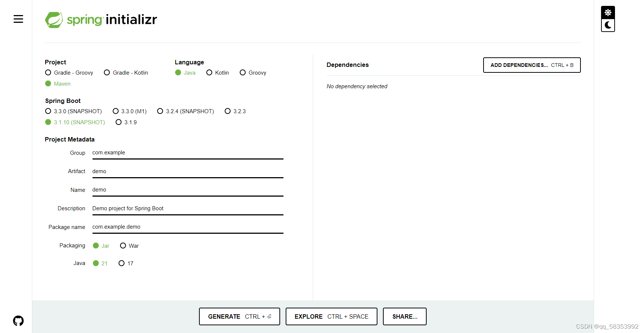Switch to dark theme moon icon
Screen dimensions: 644x333
(608, 25)
